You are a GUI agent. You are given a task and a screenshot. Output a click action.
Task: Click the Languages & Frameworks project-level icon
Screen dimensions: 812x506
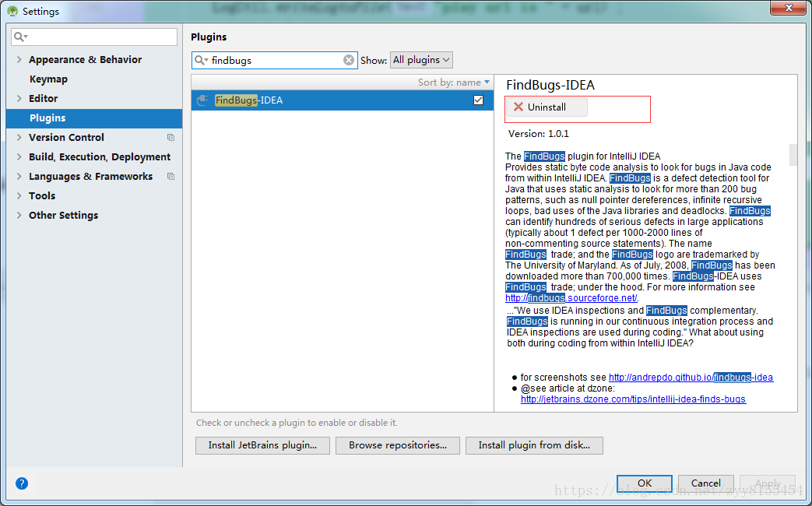click(171, 176)
